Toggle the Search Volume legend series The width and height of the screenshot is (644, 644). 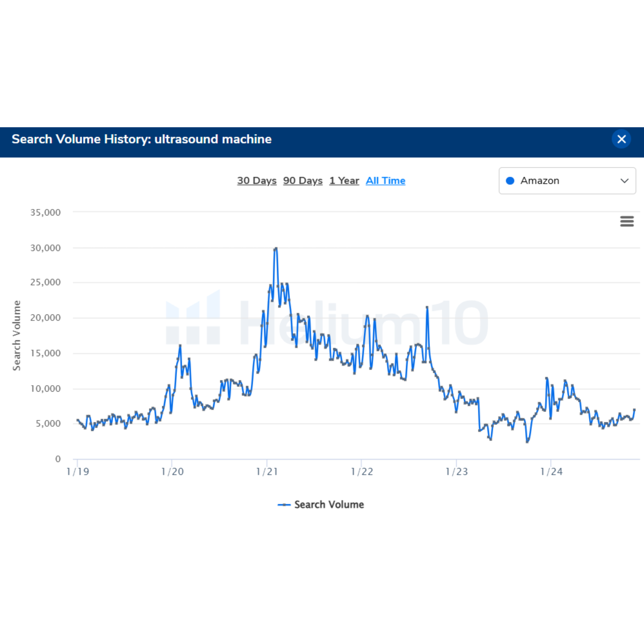pyautogui.click(x=321, y=504)
